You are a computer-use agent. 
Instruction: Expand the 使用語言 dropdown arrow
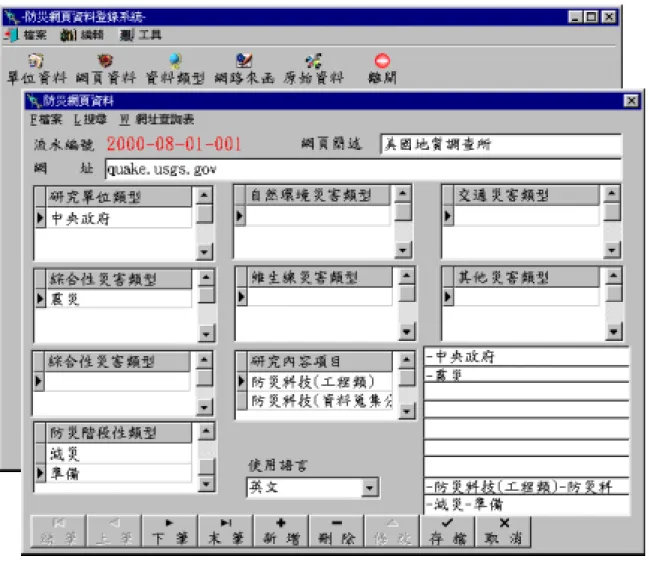coord(369,488)
